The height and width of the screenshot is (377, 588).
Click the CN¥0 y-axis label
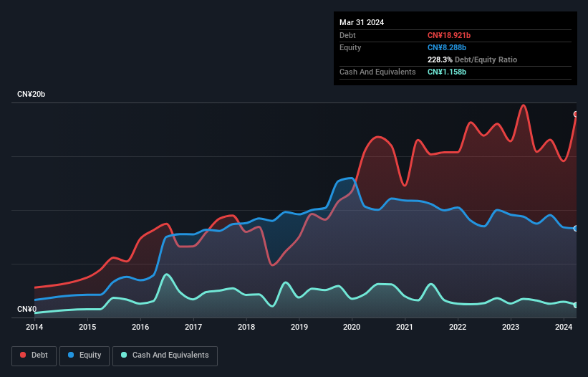coord(27,309)
